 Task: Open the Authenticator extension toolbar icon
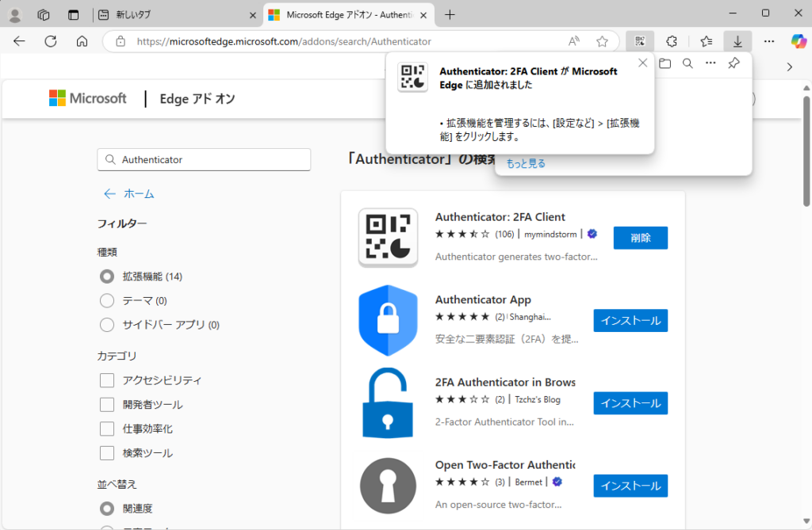coord(640,41)
